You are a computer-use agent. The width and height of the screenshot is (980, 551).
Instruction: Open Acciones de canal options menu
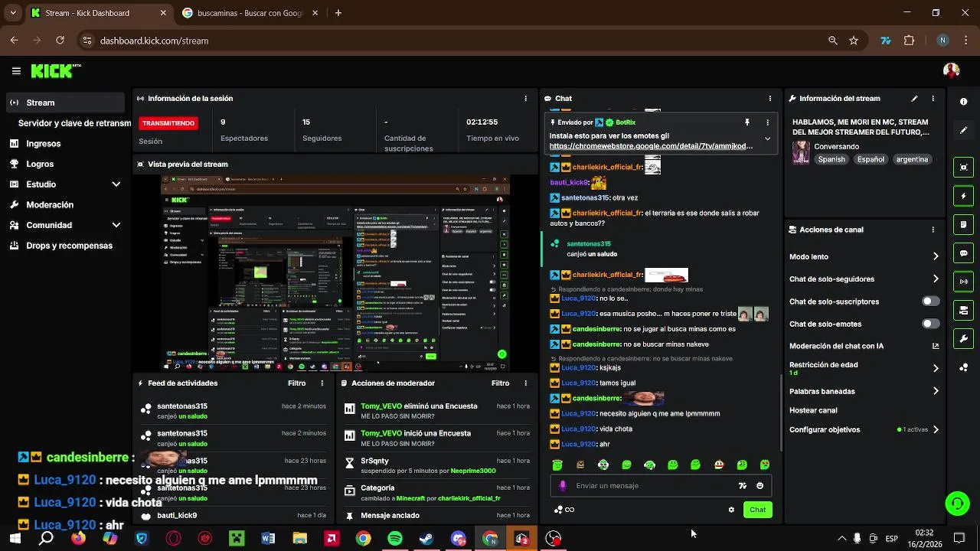[x=933, y=230]
